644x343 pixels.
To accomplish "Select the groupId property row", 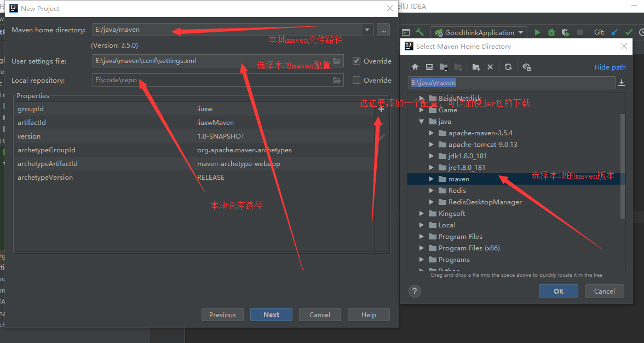I will tap(194, 109).
